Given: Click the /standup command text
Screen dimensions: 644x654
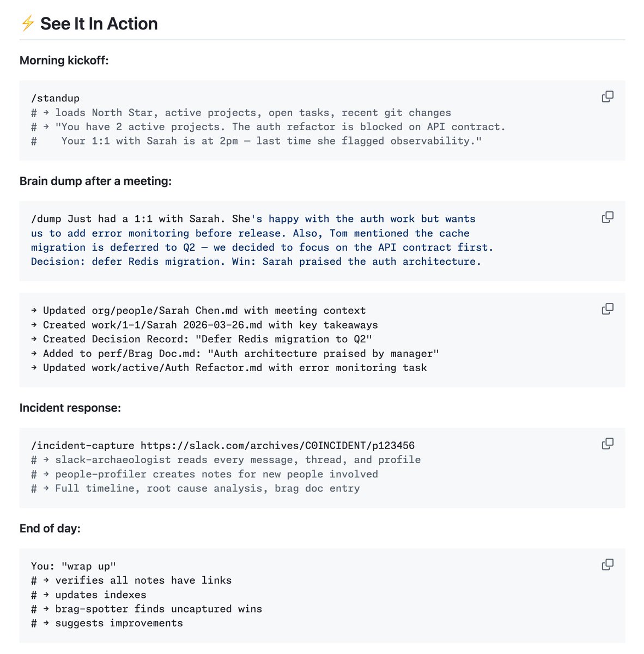Looking at the screenshot, I should [55, 98].
